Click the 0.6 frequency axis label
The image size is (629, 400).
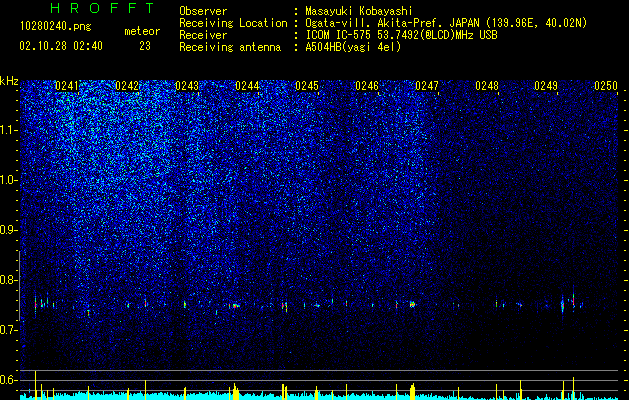(x=8, y=380)
